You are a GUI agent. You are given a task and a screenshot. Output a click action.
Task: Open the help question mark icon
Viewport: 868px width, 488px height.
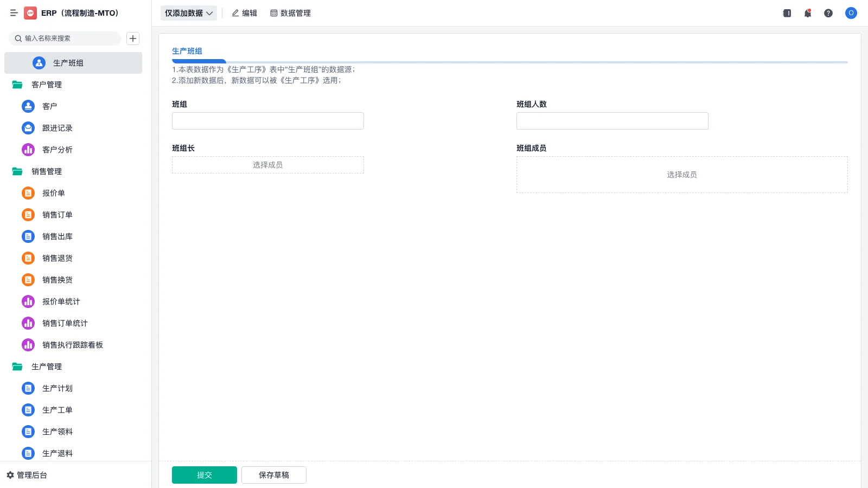coord(828,13)
